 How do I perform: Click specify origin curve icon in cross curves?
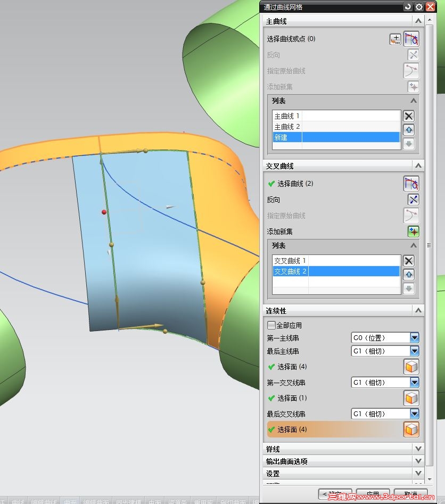411,216
